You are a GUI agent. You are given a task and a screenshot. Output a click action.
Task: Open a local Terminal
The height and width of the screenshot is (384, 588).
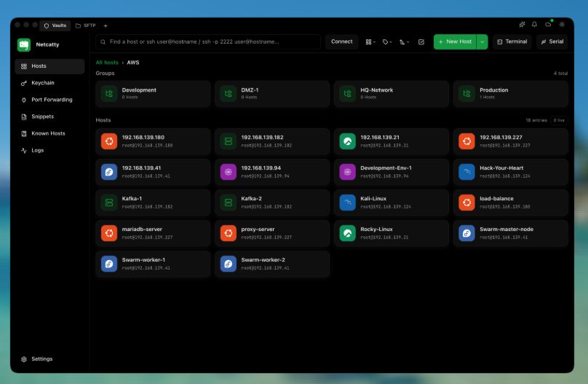(x=512, y=42)
